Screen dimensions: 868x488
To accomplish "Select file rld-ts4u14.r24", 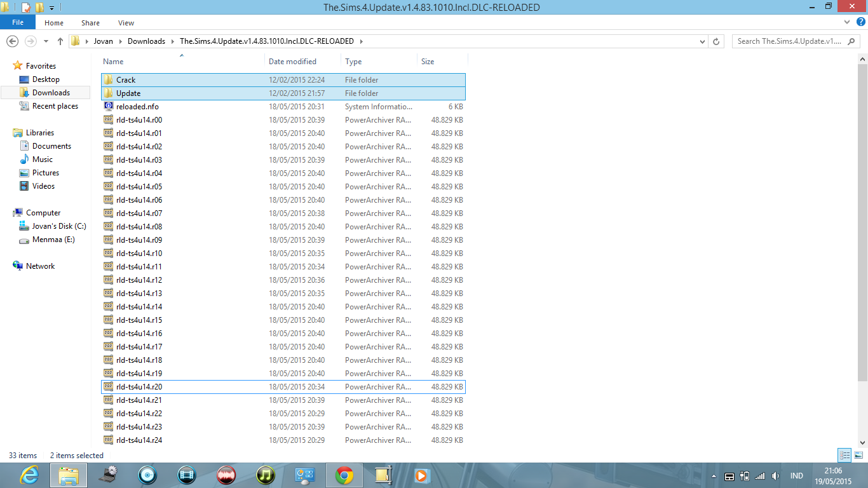I will click(283, 440).
